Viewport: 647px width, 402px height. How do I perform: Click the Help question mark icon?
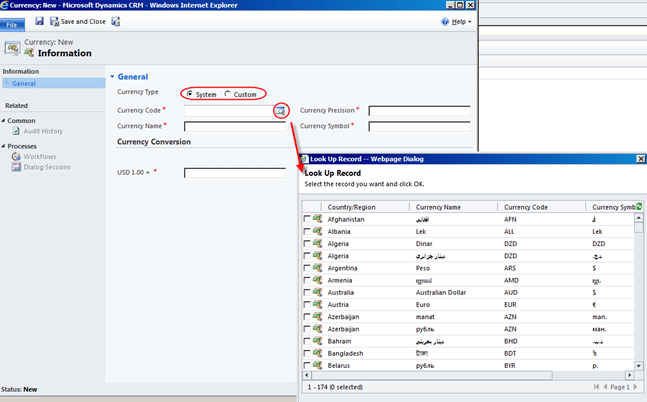pyautogui.click(x=445, y=21)
